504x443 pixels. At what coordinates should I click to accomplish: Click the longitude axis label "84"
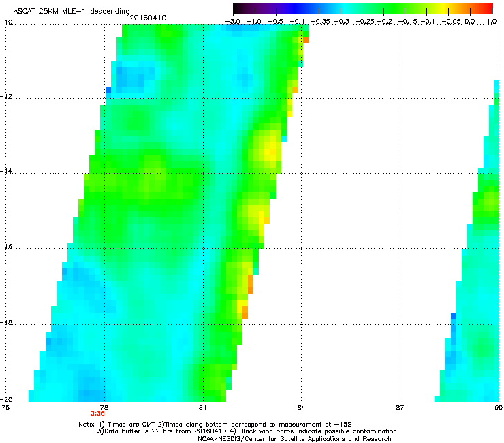tap(301, 408)
